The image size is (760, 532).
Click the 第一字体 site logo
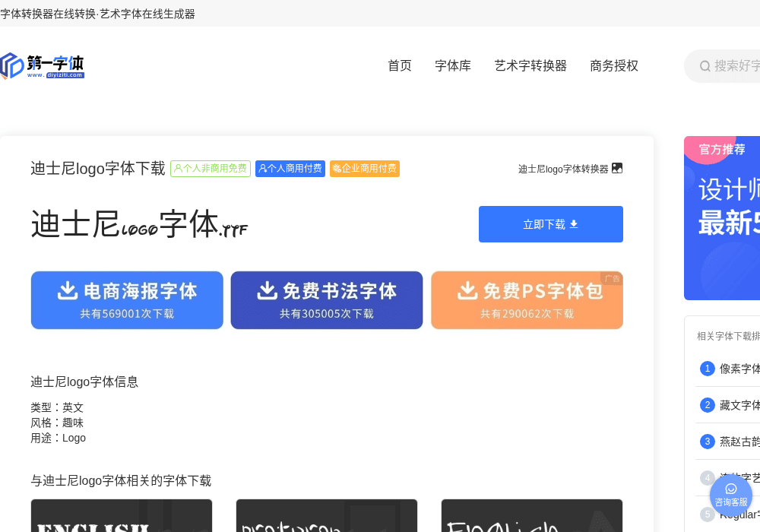pyautogui.click(x=43, y=66)
